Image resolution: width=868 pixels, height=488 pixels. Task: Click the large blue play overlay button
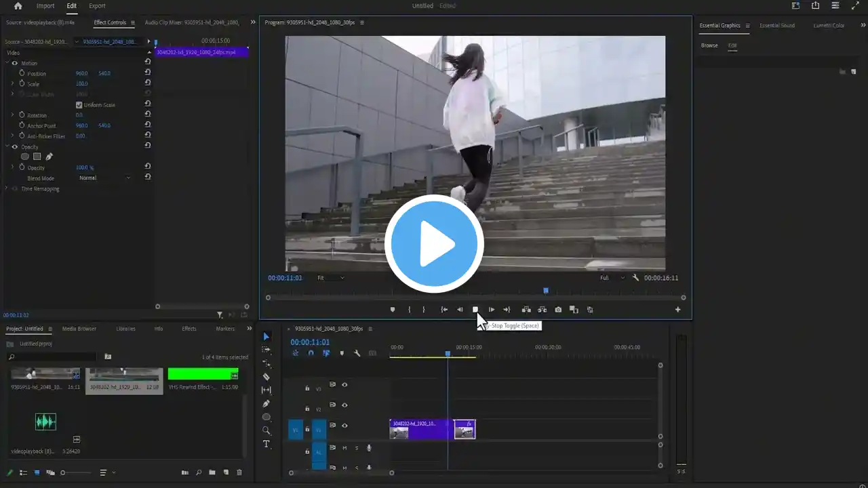pyautogui.click(x=434, y=244)
